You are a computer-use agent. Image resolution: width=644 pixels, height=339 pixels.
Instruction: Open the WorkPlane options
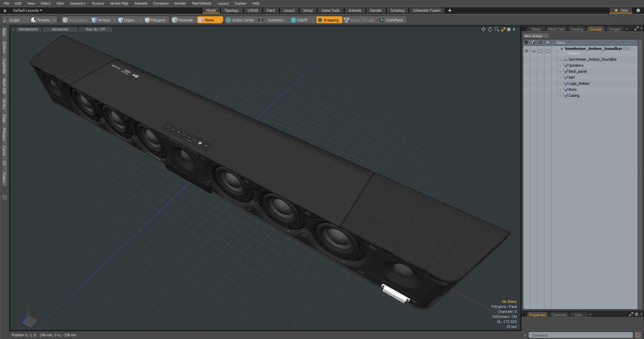click(x=392, y=20)
